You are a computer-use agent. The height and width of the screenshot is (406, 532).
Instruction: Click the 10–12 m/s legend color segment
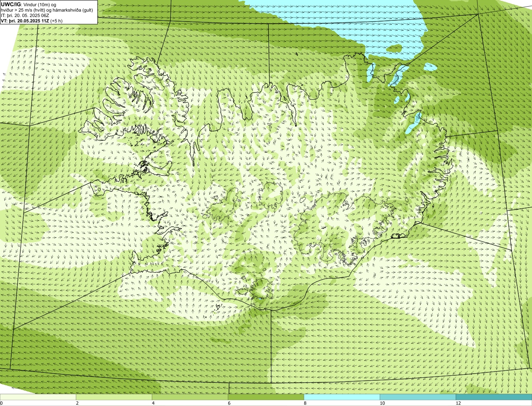[418, 397]
